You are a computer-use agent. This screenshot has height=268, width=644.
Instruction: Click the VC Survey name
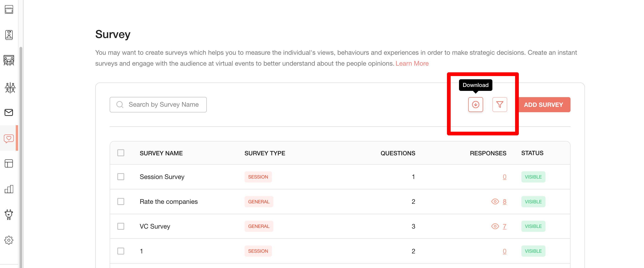(155, 226)
